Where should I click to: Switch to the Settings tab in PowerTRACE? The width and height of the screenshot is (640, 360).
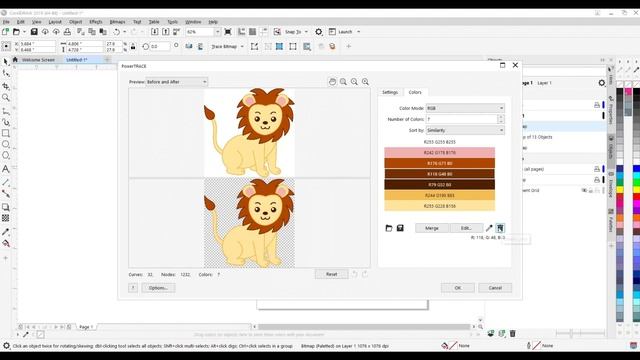pyautogui.click(x=390, y=92)
